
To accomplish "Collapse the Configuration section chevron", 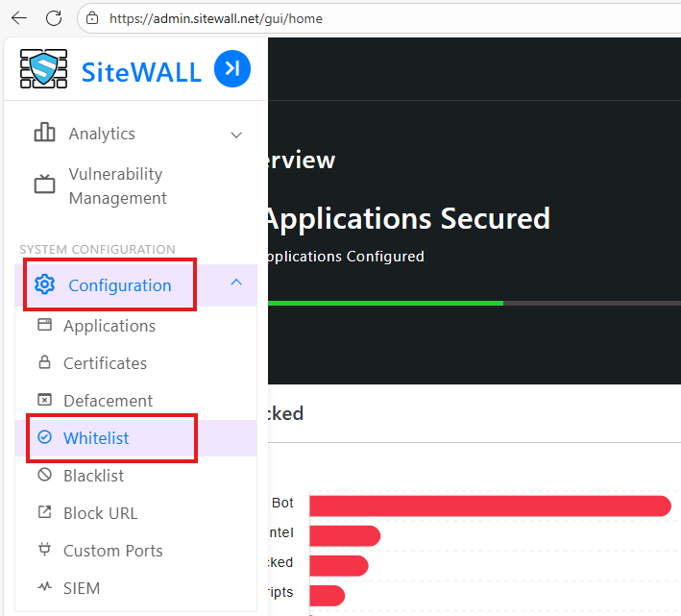I will [236, 283].
